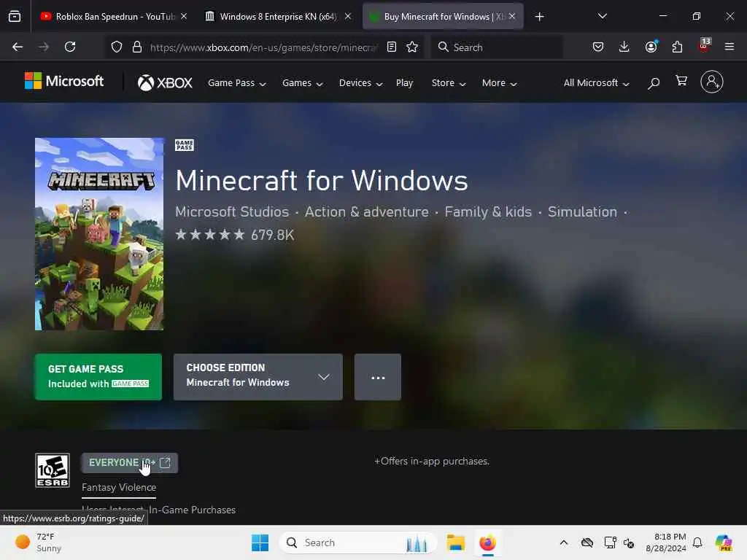Open account sign-in profile icon
Screen dimensions: 747x560
point(712,82)
